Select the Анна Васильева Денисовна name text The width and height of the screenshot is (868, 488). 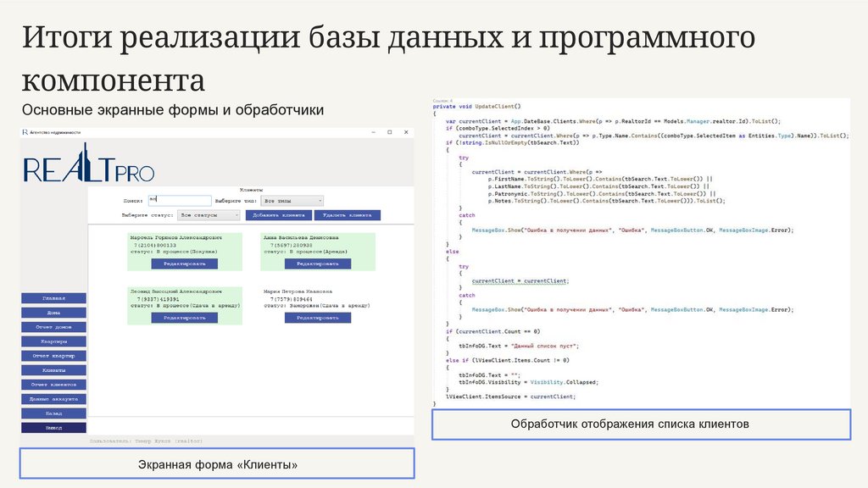(301, 237)
